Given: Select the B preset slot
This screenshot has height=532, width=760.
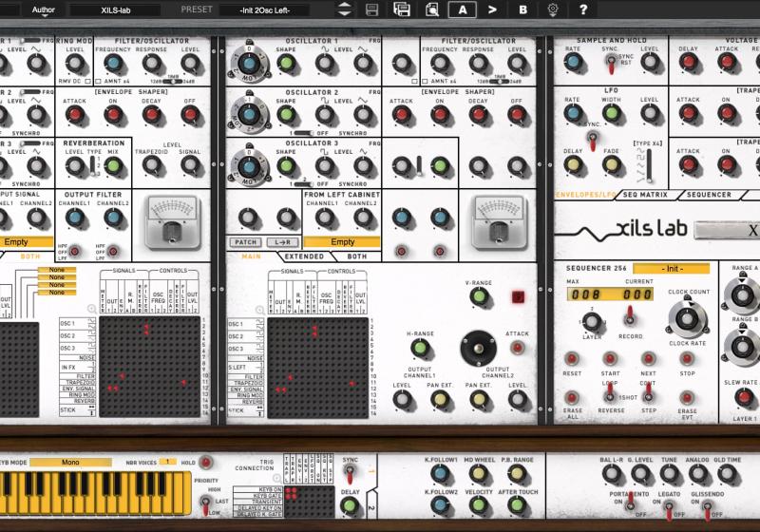Looking at the screenshot, I should click(522, 9).
